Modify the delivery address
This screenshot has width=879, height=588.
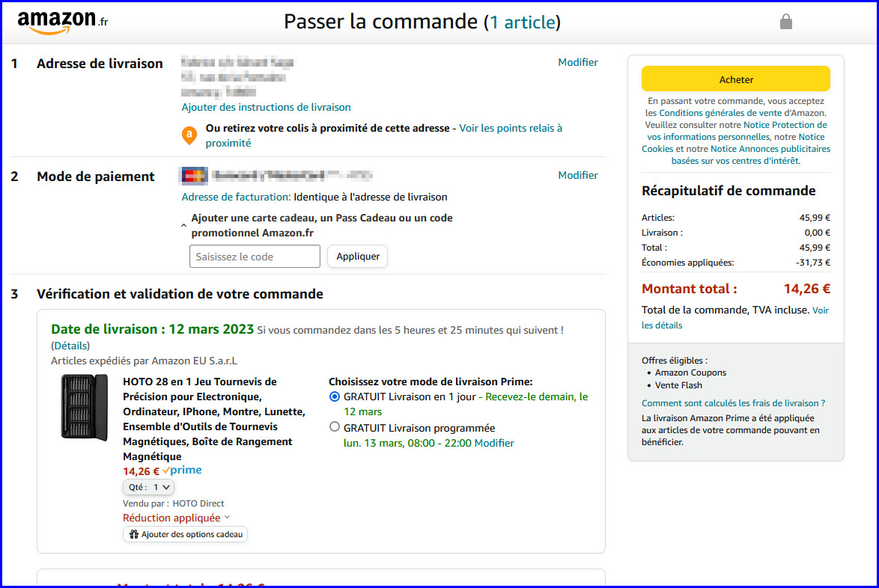pyautogui.click(x=577, y=62)
